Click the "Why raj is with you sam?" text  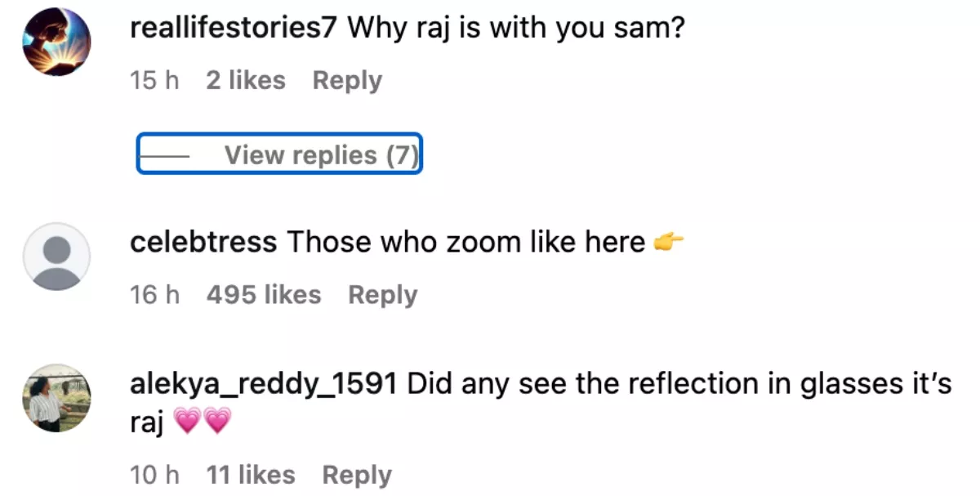(516, 29)
